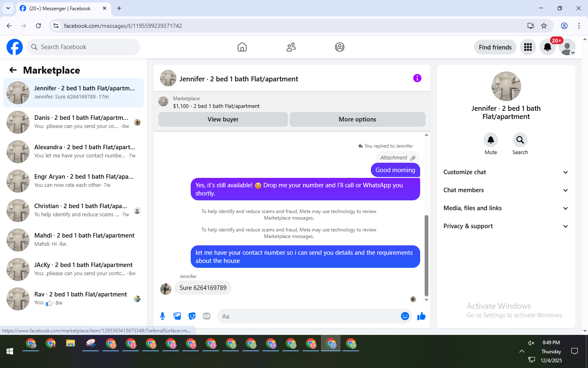
Task: Open the Christian conversation
Action: (x=73, y=211)
